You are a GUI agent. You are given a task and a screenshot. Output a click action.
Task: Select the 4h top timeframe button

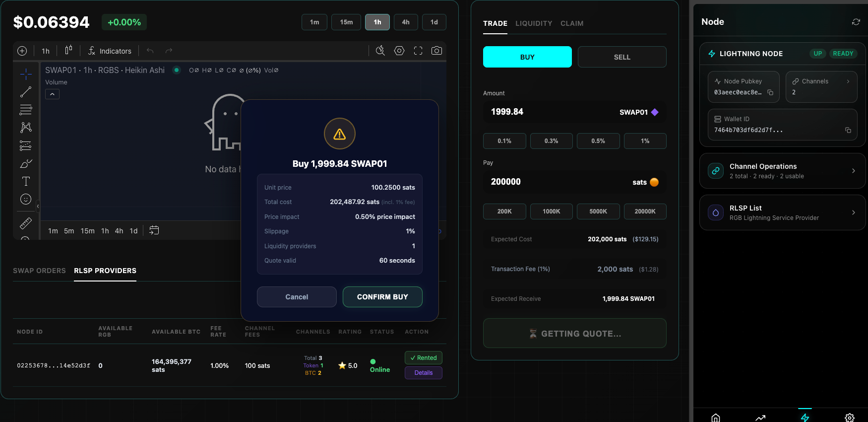point(406,22)
